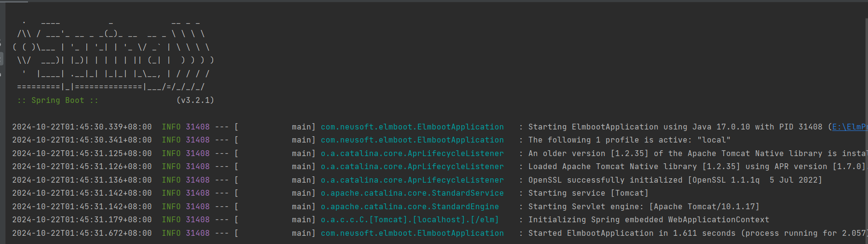Click the "Starting service [Tomcat]" message
This screenshot has height=244, width=868.
[x=588, y=193]
